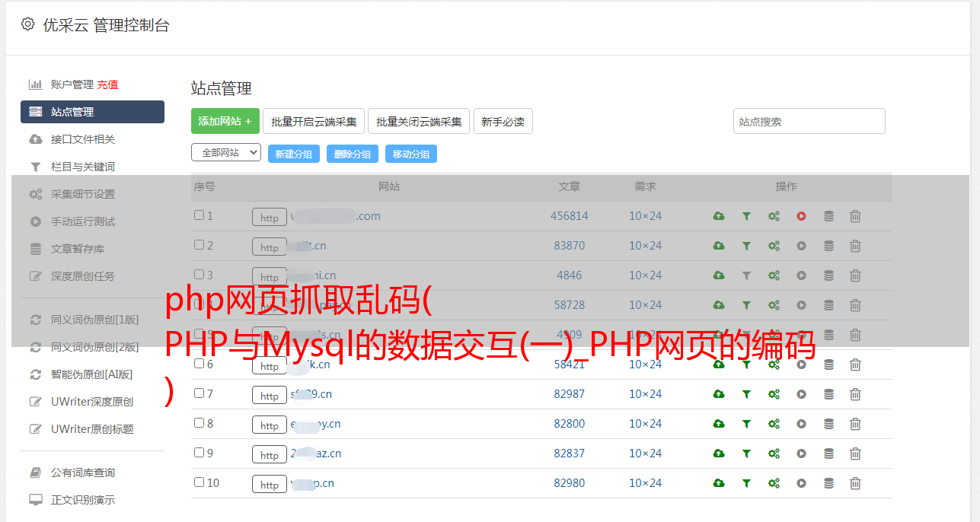Click the 10×24 link in row 7

646,394
